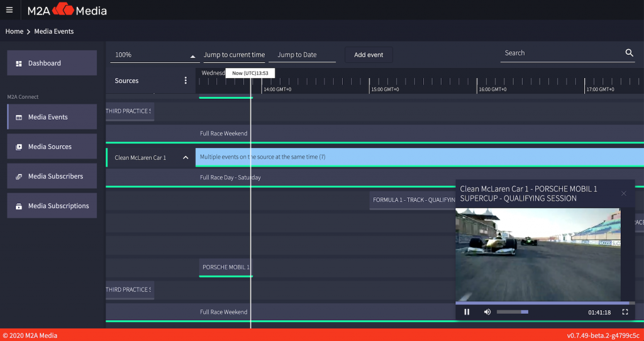This screenshot has width=644, height=341.
Task: Open Media Subscriptions section
Action: tap(52, 206)
